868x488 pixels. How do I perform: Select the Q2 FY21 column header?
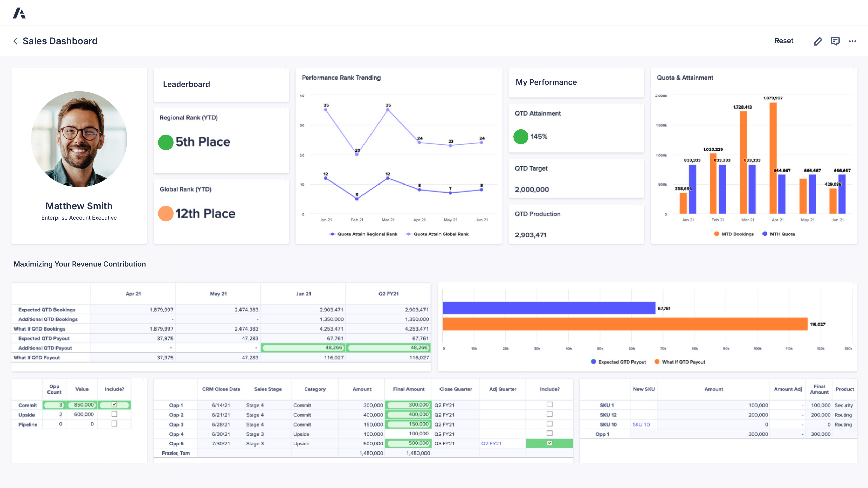tap(388, 294)
